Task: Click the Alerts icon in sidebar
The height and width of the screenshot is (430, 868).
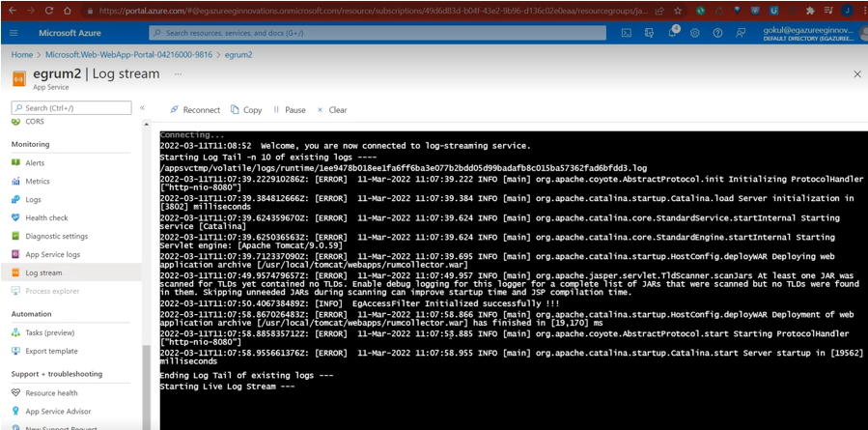Action: tap(15, 163)
